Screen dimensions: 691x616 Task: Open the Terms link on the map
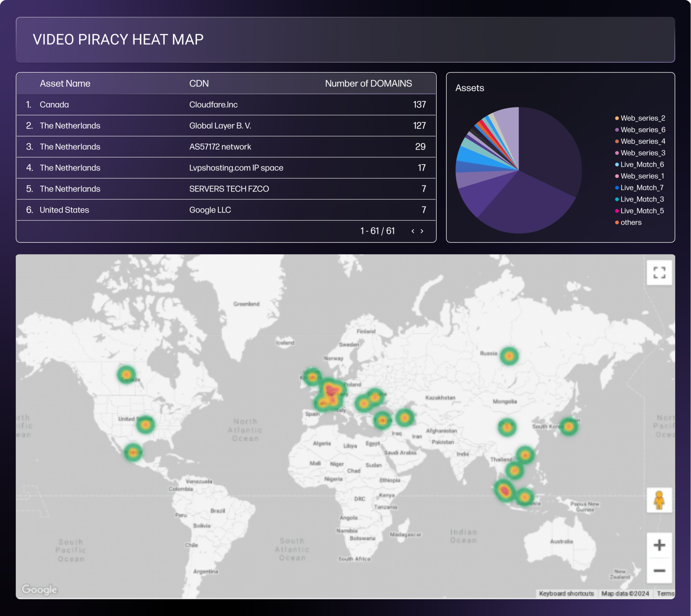666,593
